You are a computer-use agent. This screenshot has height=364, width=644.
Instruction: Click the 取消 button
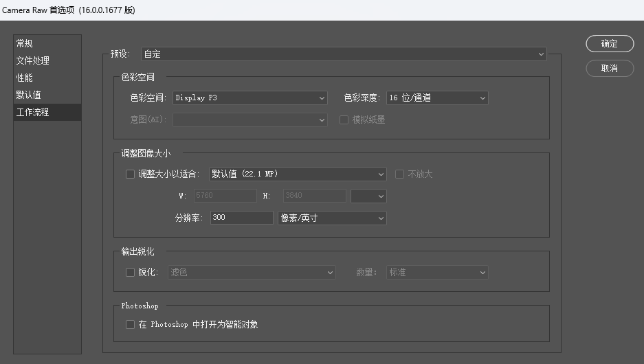610,69
